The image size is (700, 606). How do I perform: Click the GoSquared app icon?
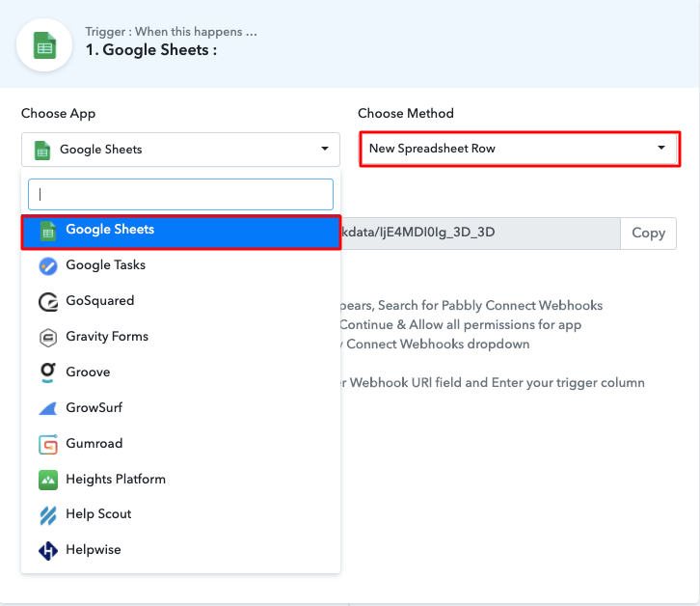point(48,302)
